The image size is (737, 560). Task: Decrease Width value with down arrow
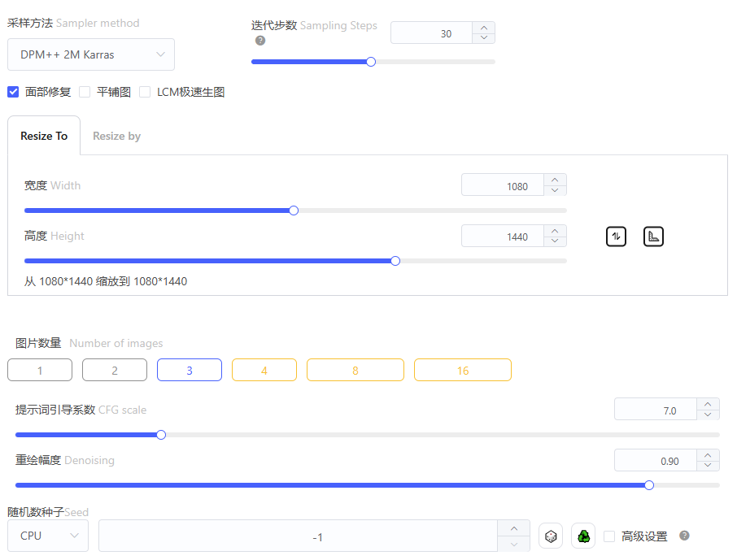click(x=555, y=190)
